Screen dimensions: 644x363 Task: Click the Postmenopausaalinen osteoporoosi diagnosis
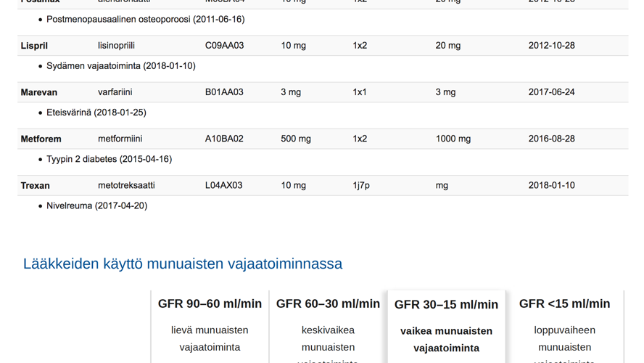[x=145, y=20]
